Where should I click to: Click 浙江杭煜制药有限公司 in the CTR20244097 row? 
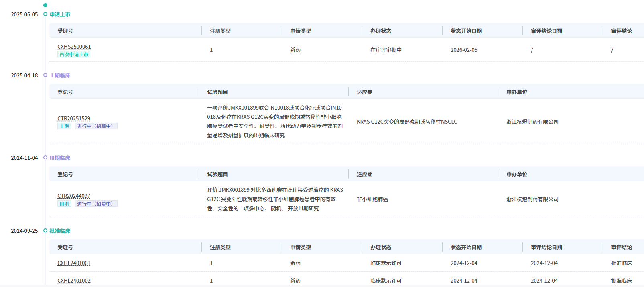click(x=532, y=199)
